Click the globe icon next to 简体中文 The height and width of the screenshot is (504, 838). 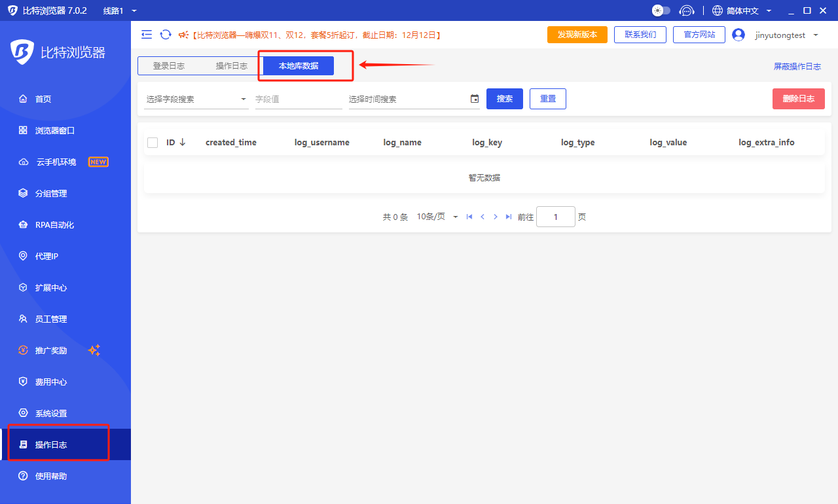(x=718, y=10)
